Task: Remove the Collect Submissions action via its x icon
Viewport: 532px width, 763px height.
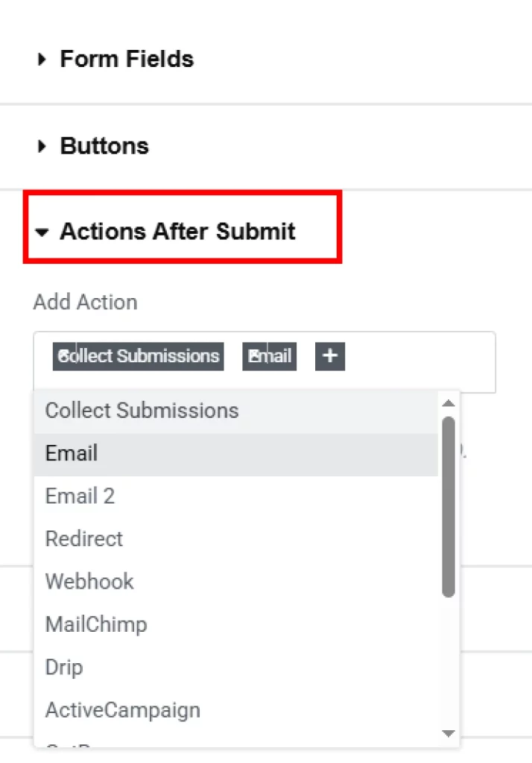Action: click(65, 355)
